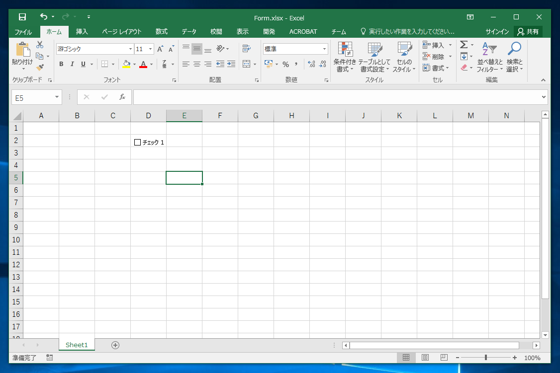This screenshot has height=373, width=560.
Task: Open the ファイル tab
Action: tap(23, 32)
